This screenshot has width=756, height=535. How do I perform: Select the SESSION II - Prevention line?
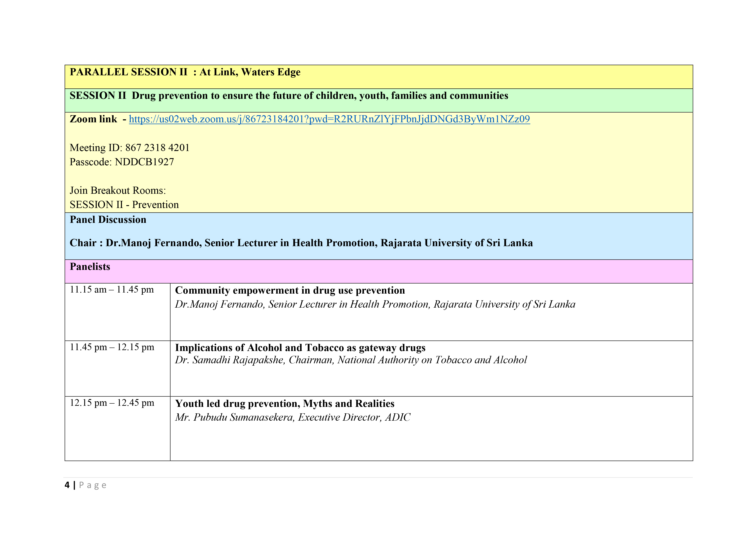click(124, 205)
